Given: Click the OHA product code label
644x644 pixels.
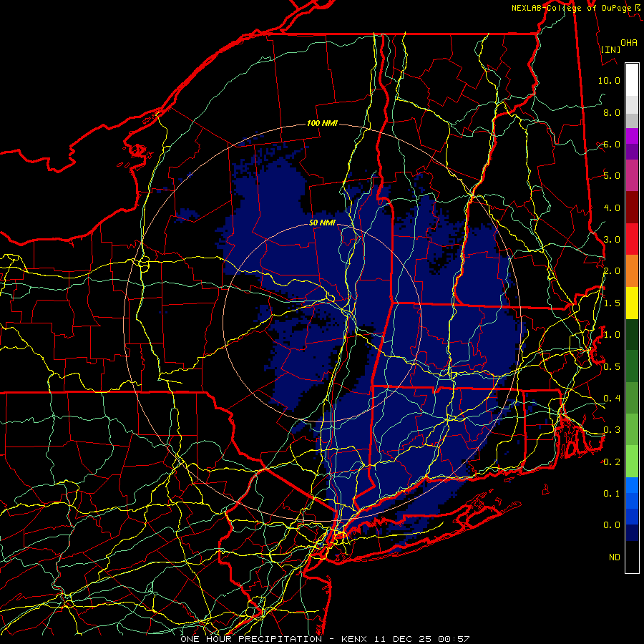Looking at the screenshot, I should (x=629, y=42).
